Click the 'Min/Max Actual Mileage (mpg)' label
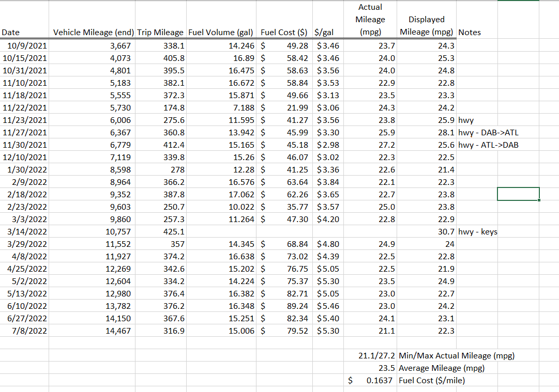Viewport: 559px width, 392px height. (457, 356)
